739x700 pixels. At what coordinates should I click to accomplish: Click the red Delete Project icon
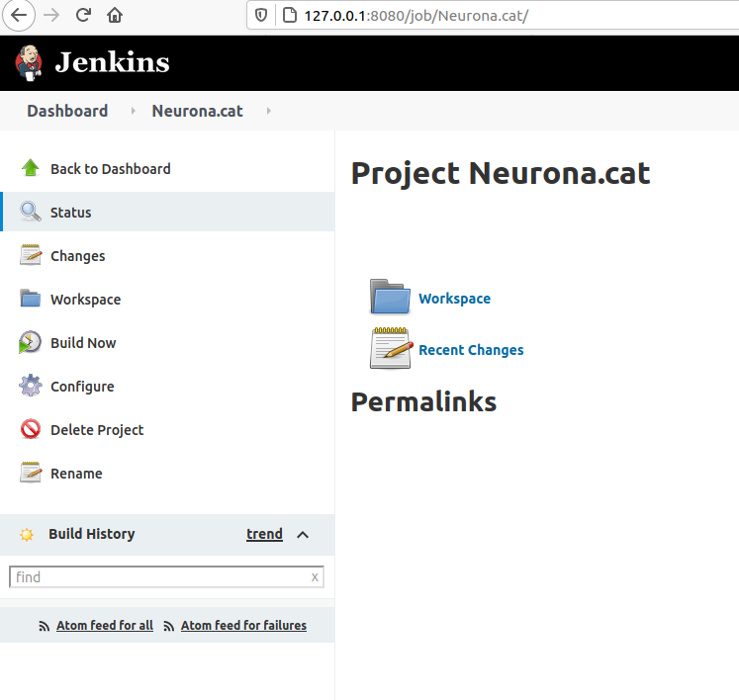[31, 429]
